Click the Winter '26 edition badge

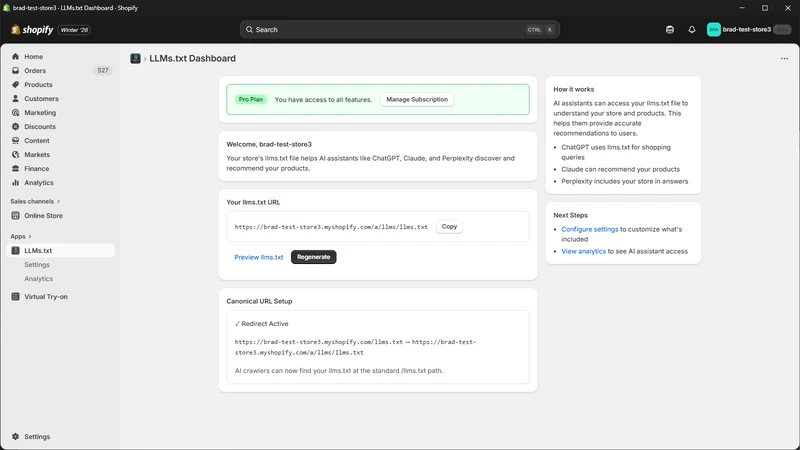(74, 30)
